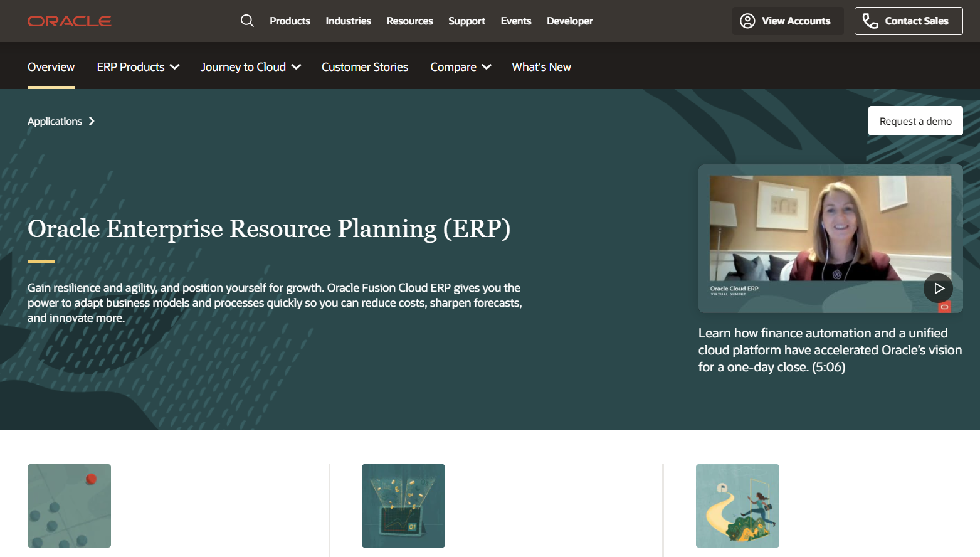
Task: Click the thumbnail with the running person illustration
Action: (x=737, y=506)
